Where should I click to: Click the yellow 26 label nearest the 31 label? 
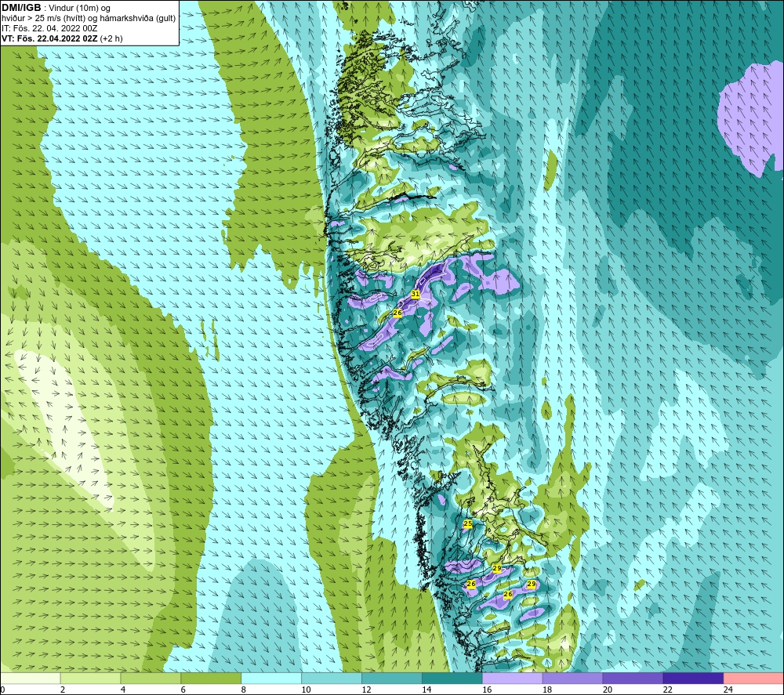click(397, 313)
